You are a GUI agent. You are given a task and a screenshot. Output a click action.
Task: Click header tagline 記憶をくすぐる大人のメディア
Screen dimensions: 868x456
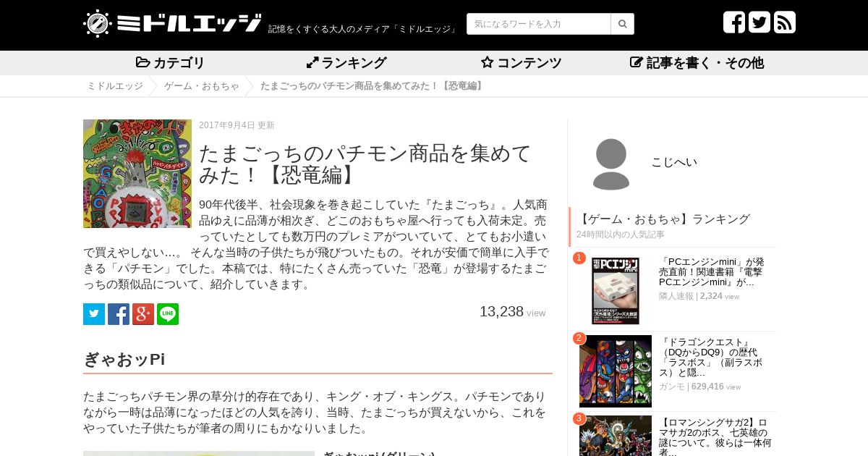tap(363, 29)
